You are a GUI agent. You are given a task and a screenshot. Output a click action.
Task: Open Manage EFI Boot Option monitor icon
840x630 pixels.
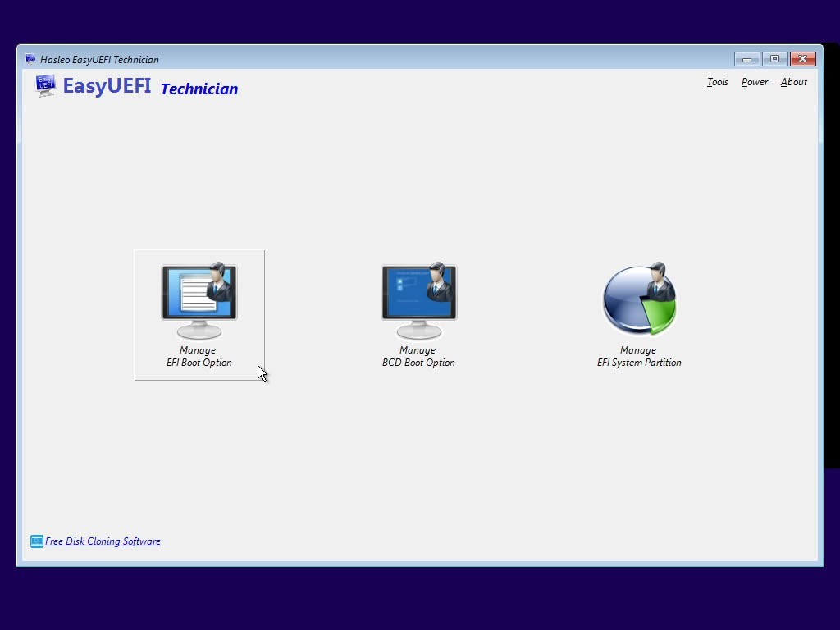click(x=199, y=300)
